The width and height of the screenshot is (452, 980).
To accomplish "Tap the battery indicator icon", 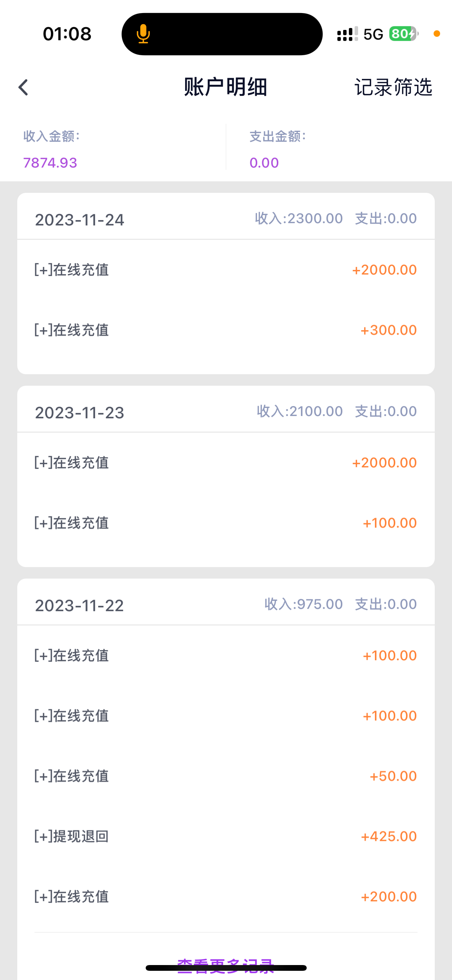I will coord(403,34).
